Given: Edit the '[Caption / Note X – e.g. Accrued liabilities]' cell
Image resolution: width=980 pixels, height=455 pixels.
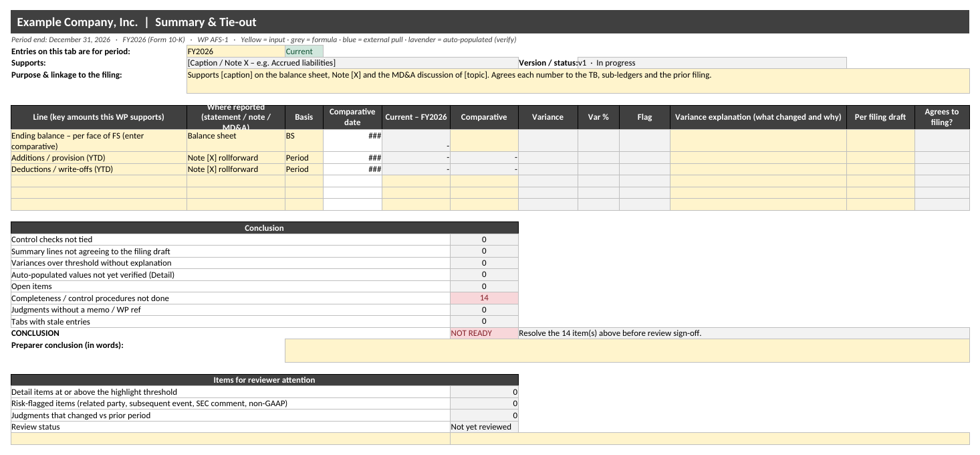Looking at the screenshot, I should click(352, 63).
